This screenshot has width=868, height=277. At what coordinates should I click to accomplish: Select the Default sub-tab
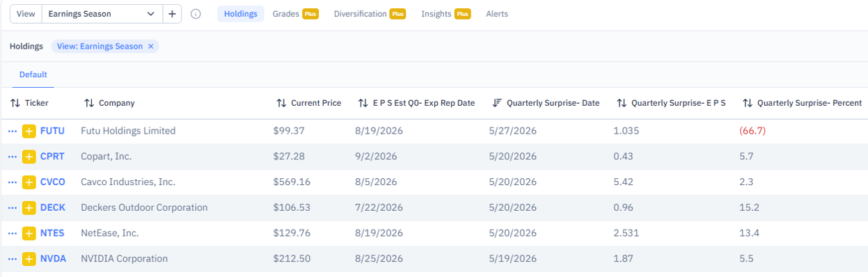(33, 74)
